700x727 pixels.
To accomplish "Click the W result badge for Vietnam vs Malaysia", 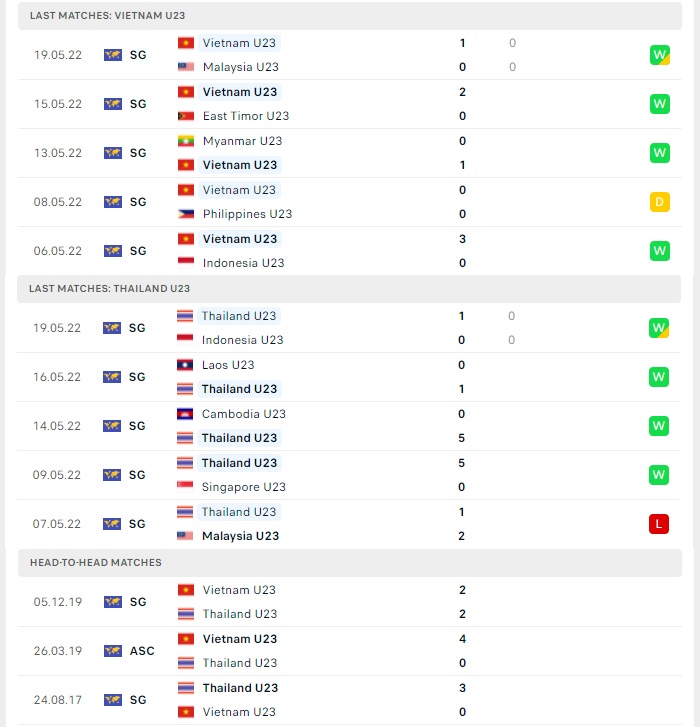I will [x=659, y=55].
